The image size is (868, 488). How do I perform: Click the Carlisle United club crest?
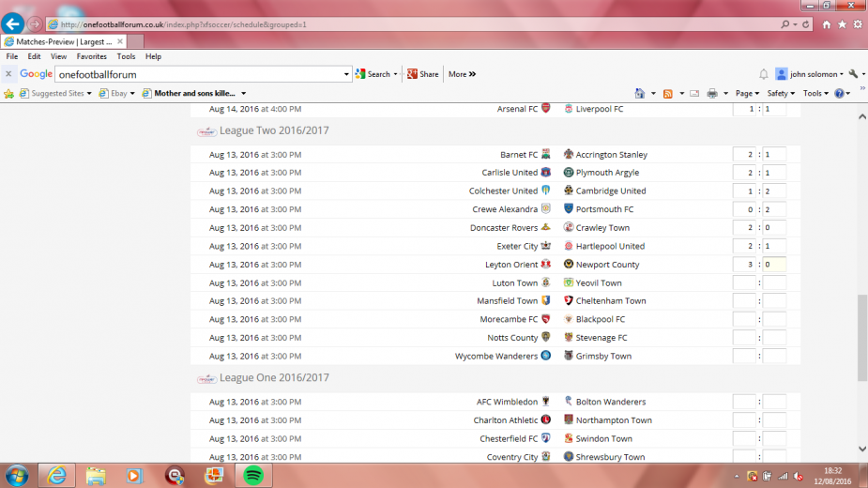pos(546,173)
